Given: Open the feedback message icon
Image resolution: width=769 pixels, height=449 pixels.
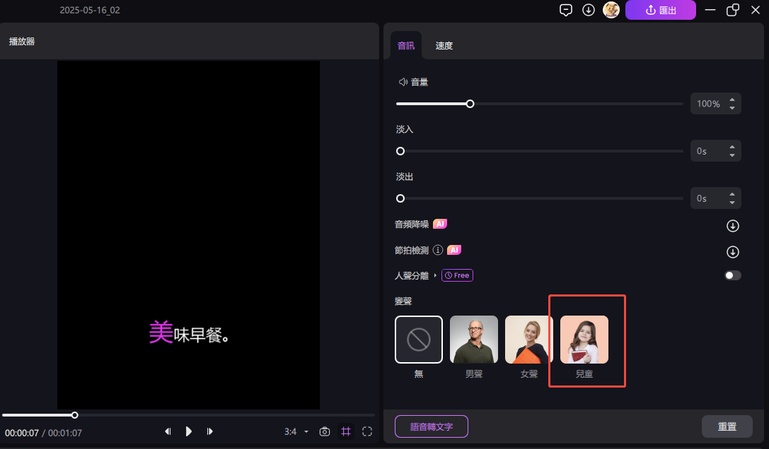Looking at the screenshot, I should pyautogui.click(x=565, y=10).
